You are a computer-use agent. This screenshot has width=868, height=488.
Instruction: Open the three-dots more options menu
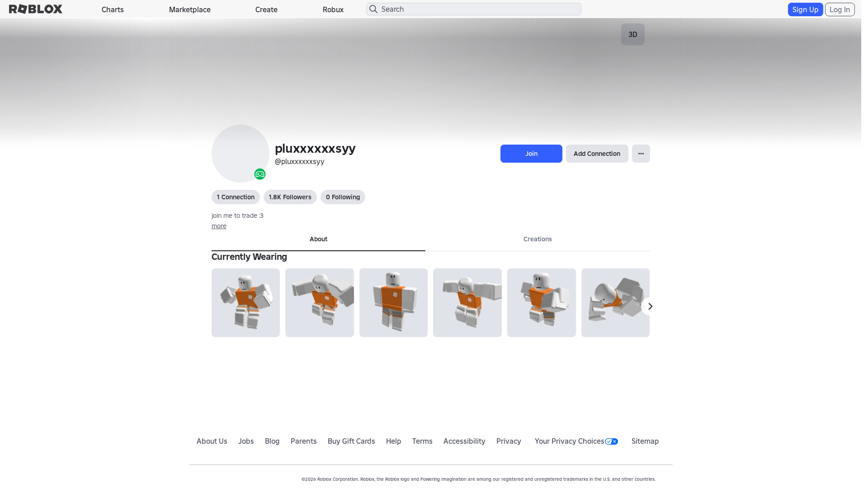coord(641,154)
